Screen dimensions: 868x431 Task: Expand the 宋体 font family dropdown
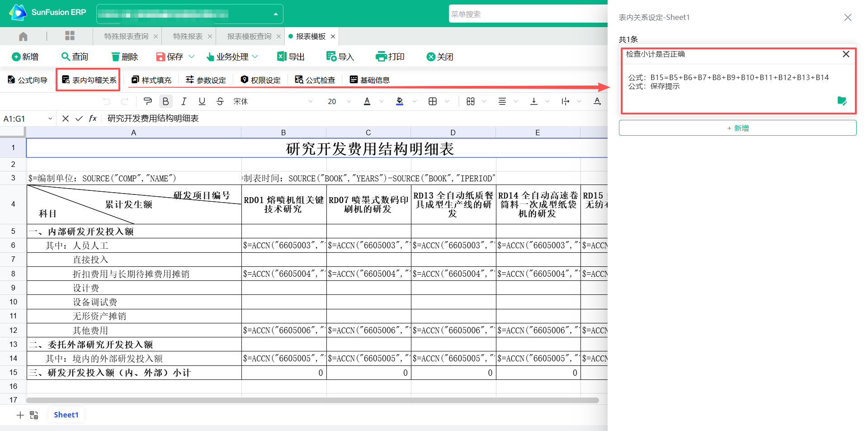(310, 101)
